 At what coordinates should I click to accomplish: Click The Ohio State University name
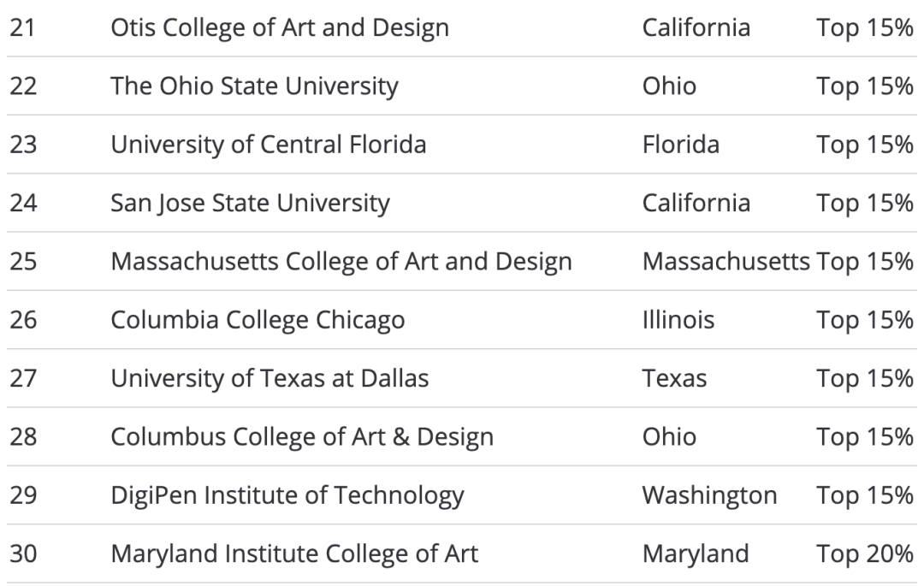pos(255,86)
